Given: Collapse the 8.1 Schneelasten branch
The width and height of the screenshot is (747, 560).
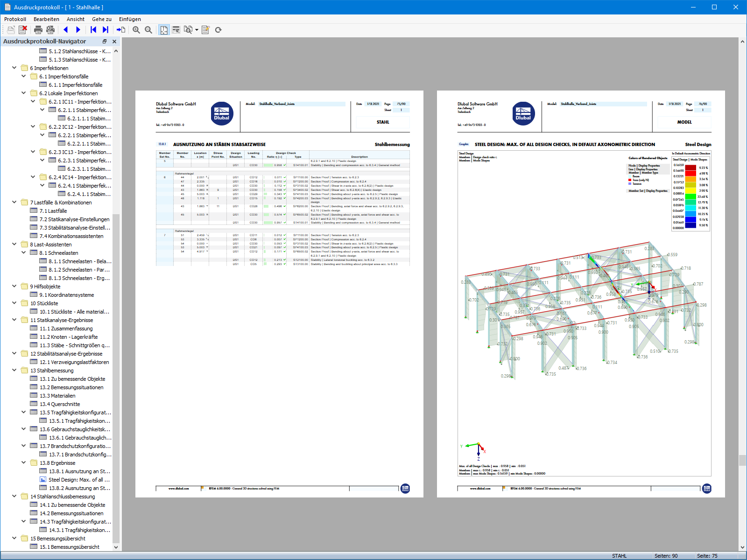Looking at the screenshot, I should click(x=23, y=252).
